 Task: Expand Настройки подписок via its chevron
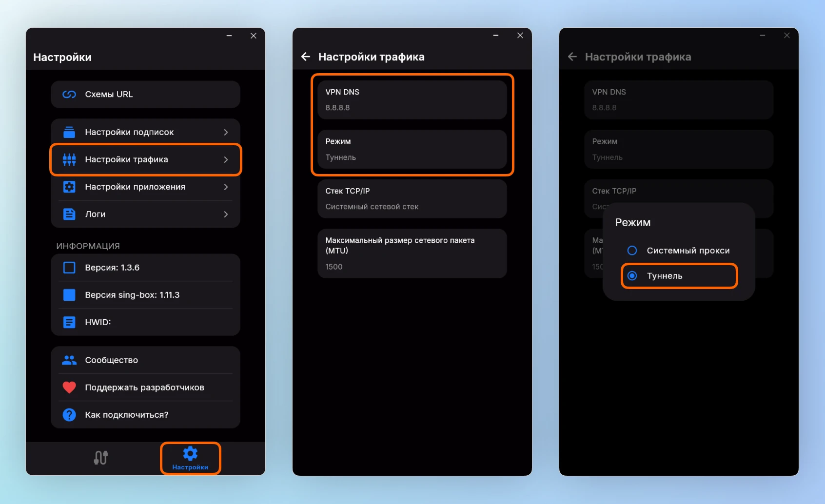pyautogui.click(x=226, y=132)
